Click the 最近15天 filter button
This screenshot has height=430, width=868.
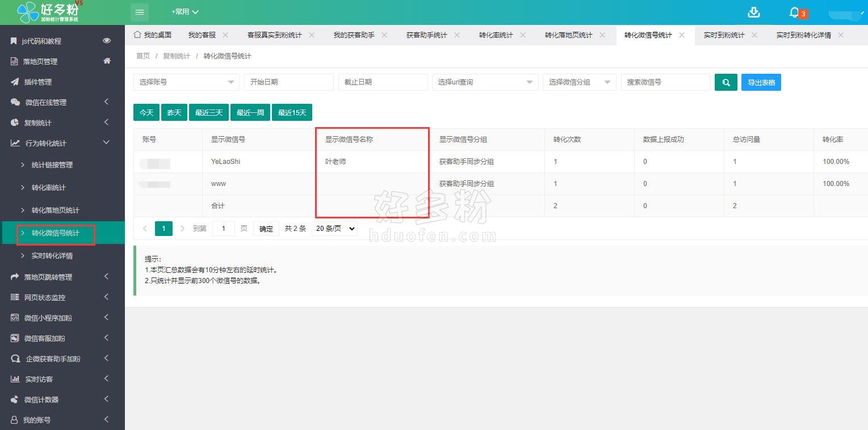(292, 112)
